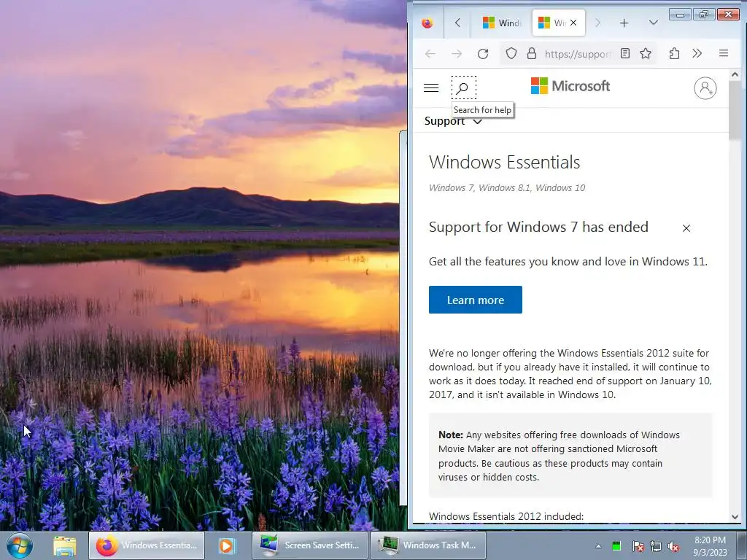Click page scrollbar down arrow

coord(735,517)
